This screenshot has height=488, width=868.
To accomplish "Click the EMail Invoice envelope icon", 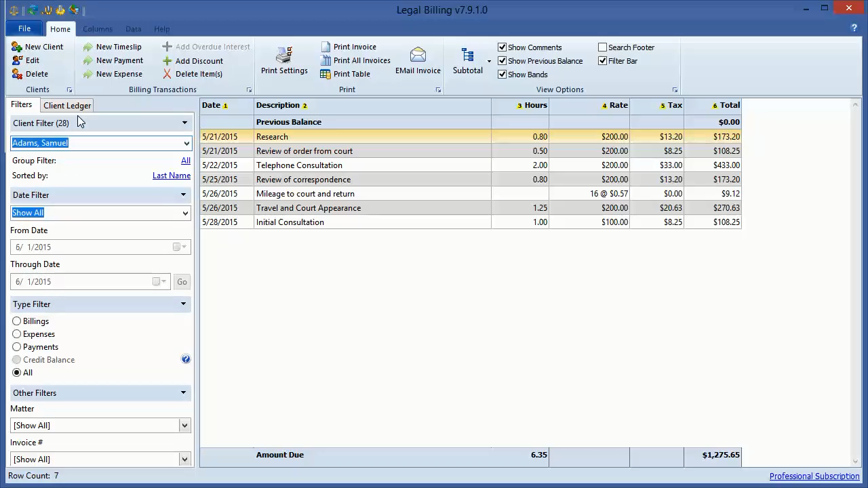I will (418, 55).
